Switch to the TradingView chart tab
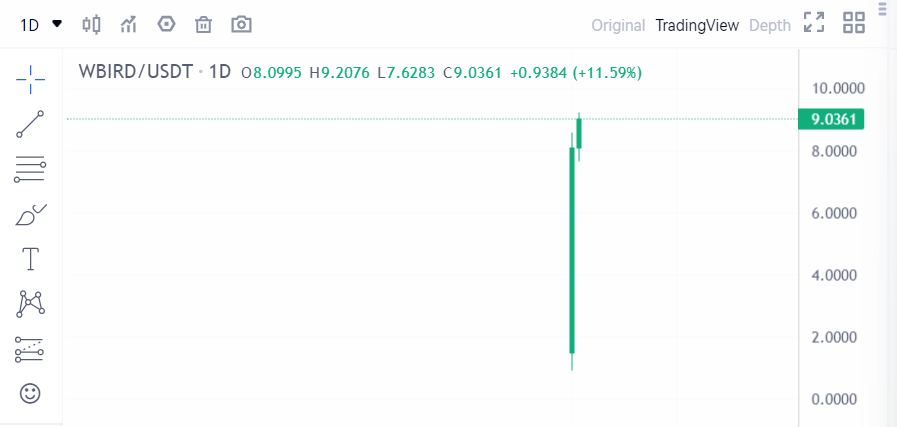 coord(697,25)
